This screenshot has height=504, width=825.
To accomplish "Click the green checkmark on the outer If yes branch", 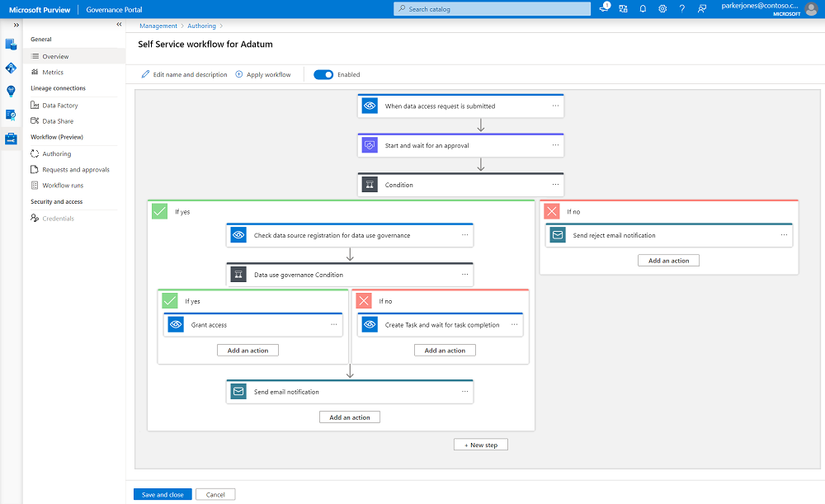I will pyautogui.click(x=159, y=211).
